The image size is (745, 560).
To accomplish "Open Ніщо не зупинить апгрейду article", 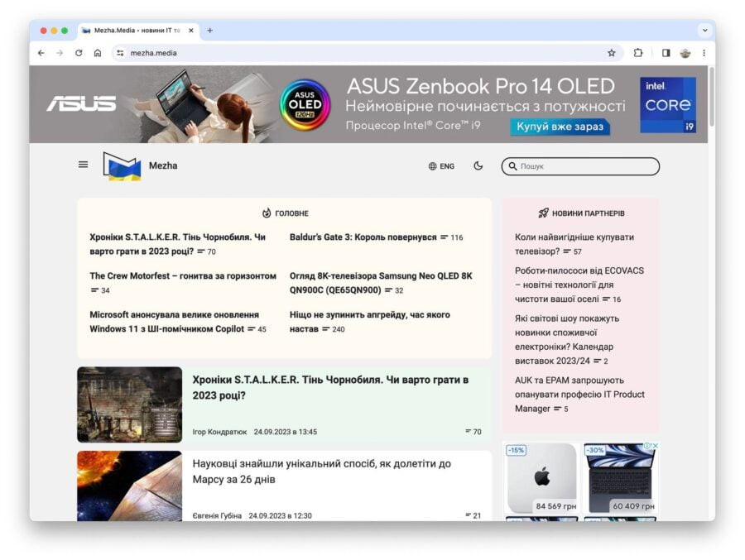I will coord(370,322).
